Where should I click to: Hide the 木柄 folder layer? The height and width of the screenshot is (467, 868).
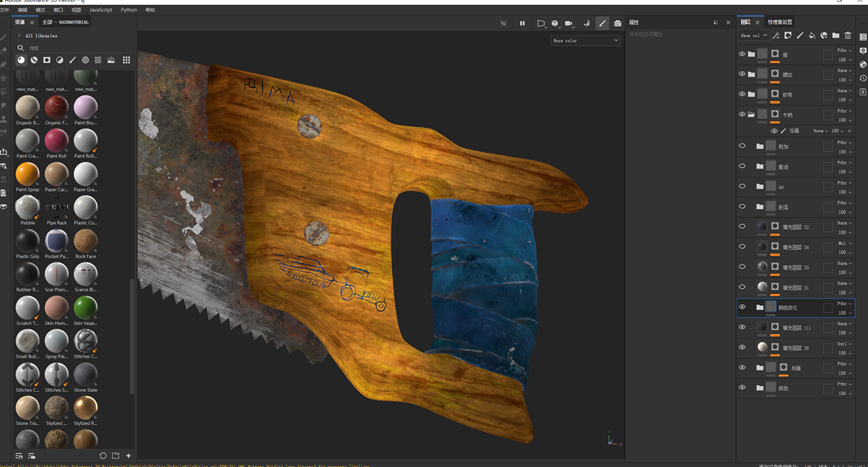click(742, 115)
